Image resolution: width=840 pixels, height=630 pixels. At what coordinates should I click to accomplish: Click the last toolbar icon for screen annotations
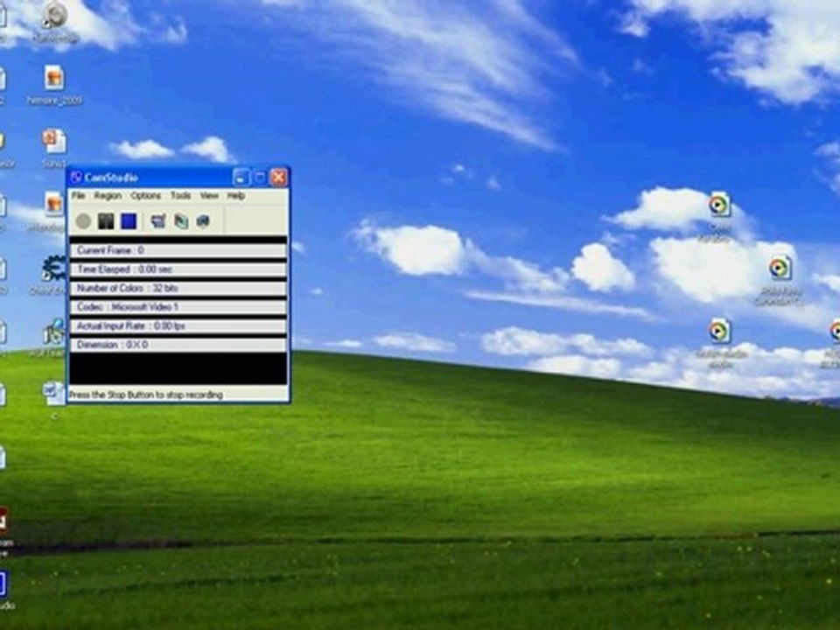[x=203, y=221]
